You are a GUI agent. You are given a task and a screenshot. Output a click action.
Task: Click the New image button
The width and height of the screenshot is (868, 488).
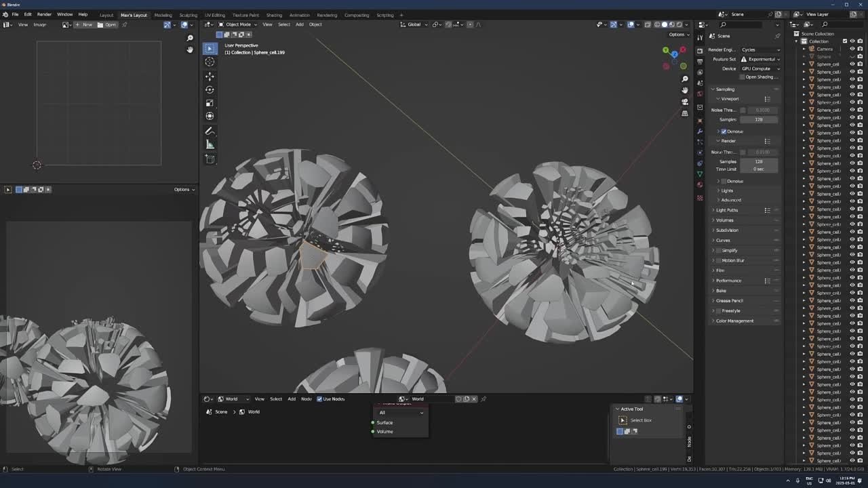(84, 24)
